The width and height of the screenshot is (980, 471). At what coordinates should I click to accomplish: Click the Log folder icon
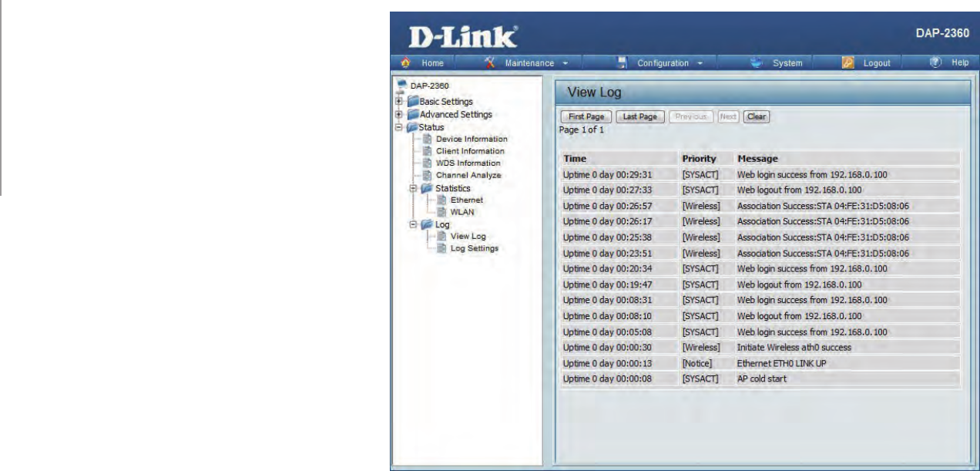click(x=426, y=224)
